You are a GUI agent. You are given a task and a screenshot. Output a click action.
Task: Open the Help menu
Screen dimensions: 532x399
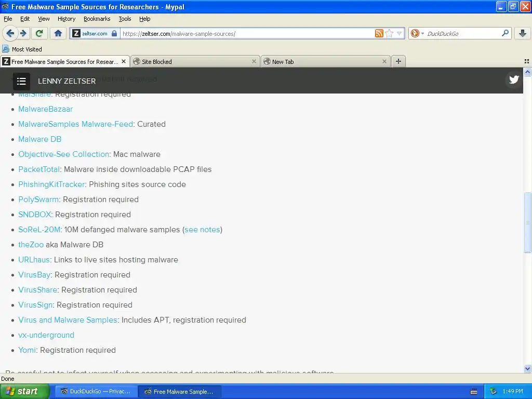144,19
